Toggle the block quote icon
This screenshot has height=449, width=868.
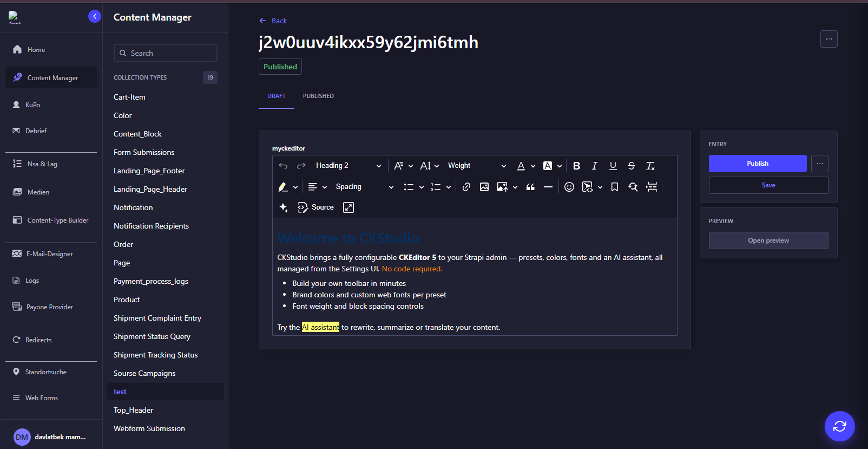click(x=530, y=187)
